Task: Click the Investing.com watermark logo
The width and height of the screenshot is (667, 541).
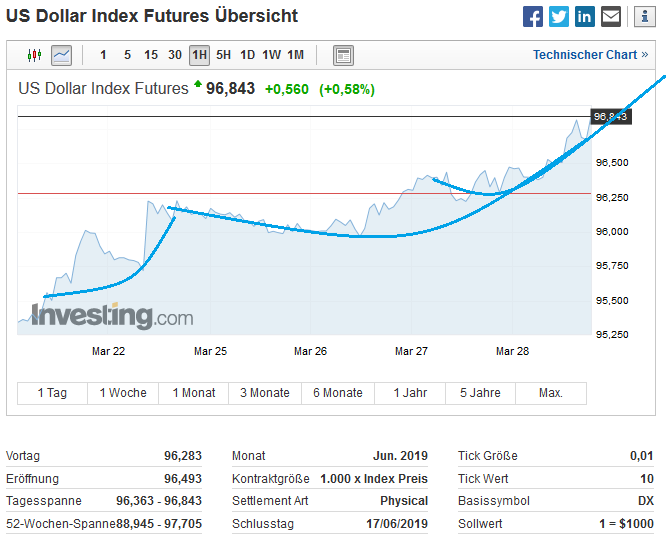Action: coord(112,317)
